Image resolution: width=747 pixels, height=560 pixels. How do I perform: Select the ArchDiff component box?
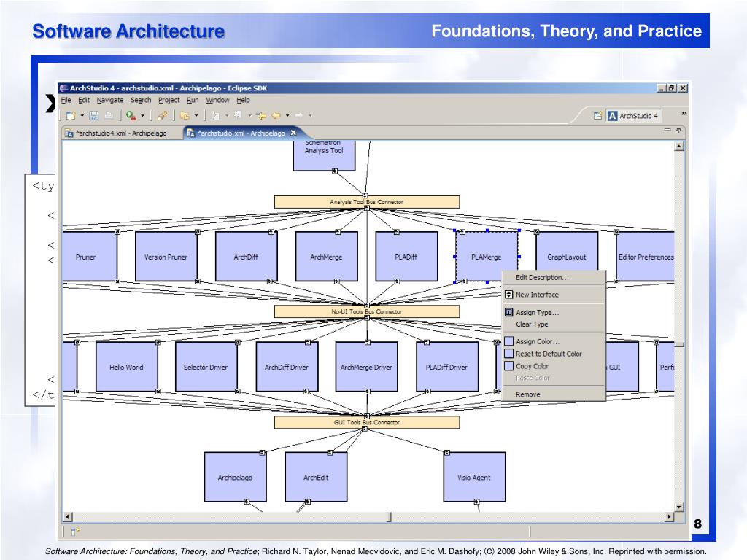point(247,257)
